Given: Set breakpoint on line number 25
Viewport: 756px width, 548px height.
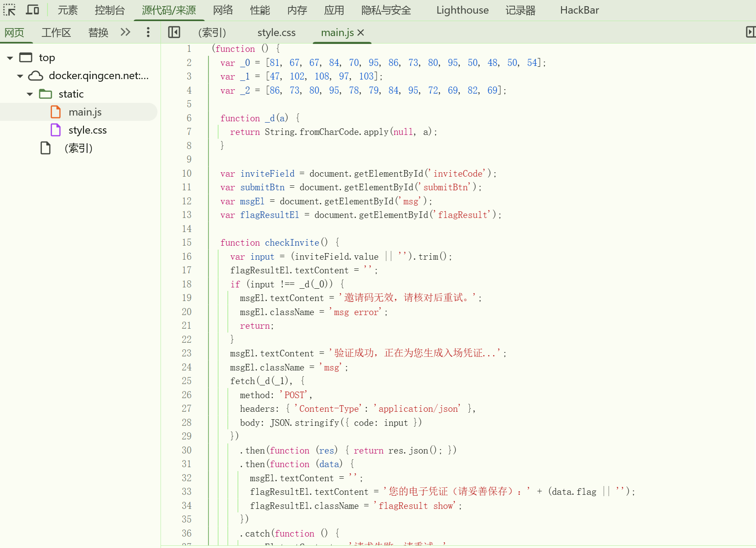Looking at the screenshot, I should click(x=187, y=381).
